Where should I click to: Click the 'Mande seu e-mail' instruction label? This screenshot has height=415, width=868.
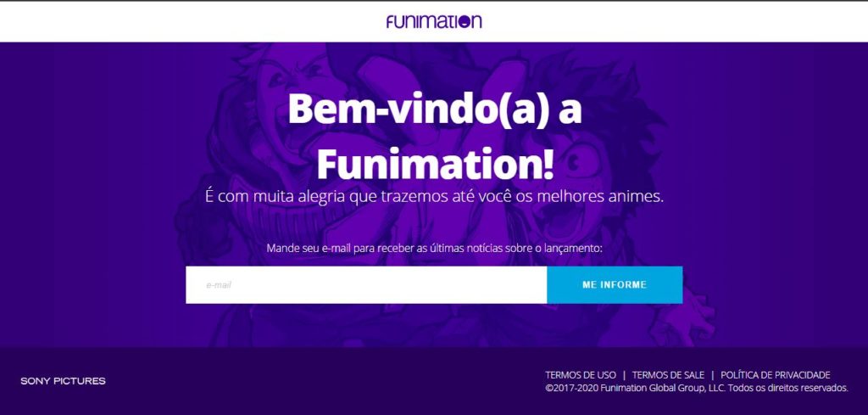pyautogui.click(x=434, y=248)
